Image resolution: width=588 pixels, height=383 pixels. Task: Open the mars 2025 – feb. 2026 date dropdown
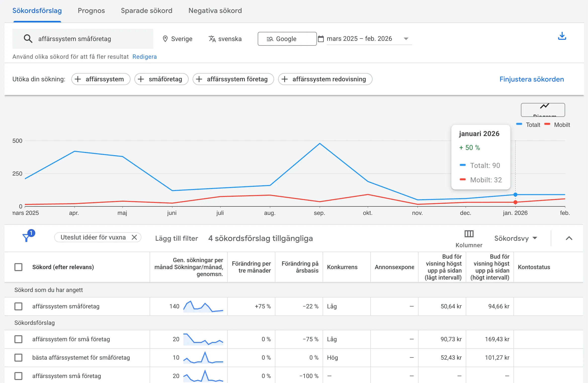[406, 39]
